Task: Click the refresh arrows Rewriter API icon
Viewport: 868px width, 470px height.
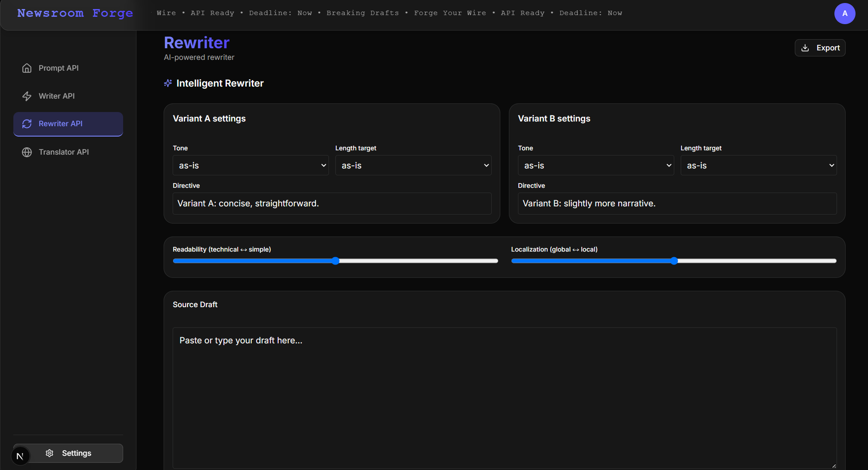Action: pos(27,124)
